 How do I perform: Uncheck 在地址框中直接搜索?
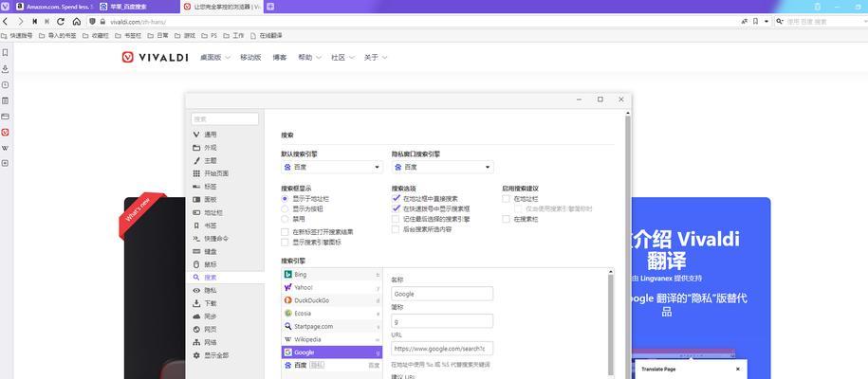pos(396,199)
